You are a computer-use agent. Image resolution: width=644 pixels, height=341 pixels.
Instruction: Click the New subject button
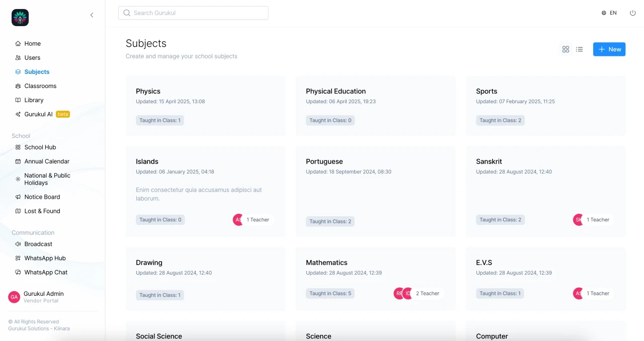609,49
